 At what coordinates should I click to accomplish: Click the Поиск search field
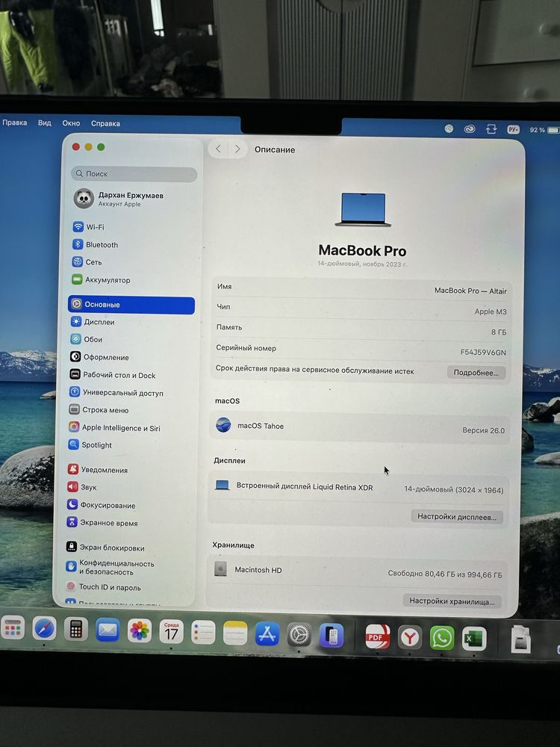(x=134, y=174)
